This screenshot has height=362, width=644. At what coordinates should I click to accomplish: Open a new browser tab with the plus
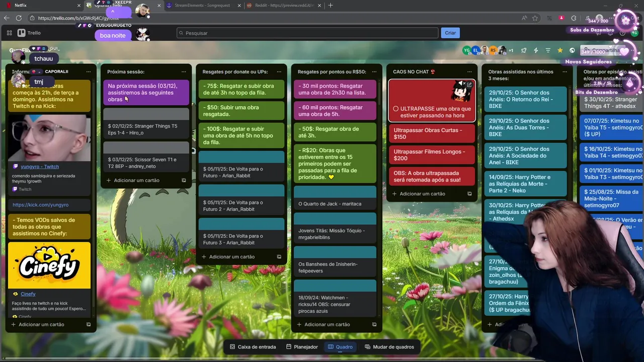[331, 6]
